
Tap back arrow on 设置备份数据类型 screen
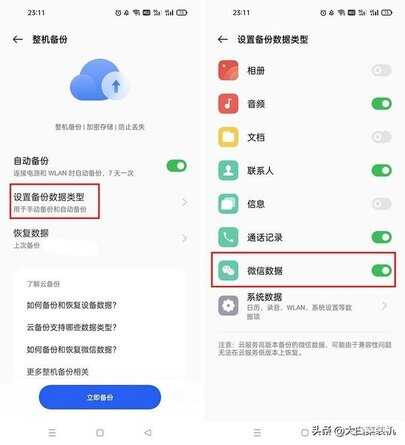[223, 40]
